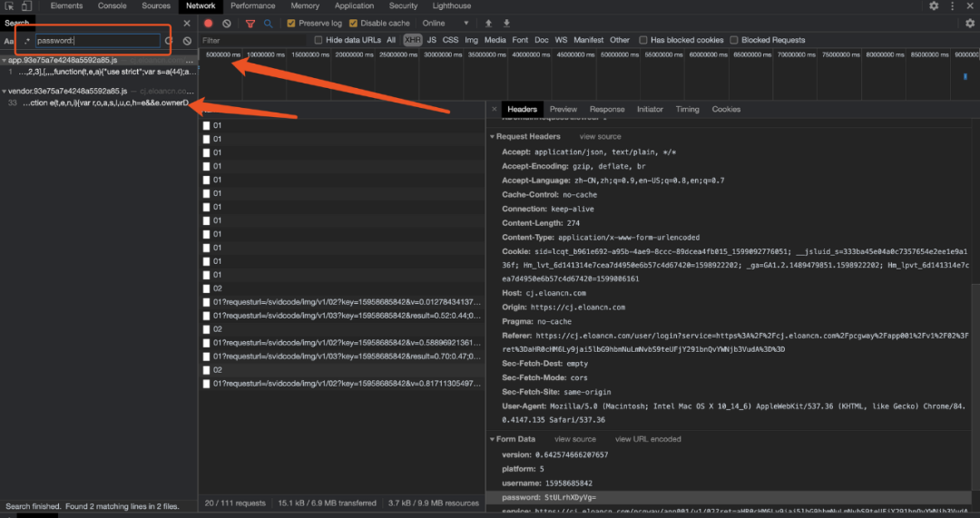This screenshot has width=980, height=518.
Task: Check the Blocked Requests option
Action: (x=734, y=40)
